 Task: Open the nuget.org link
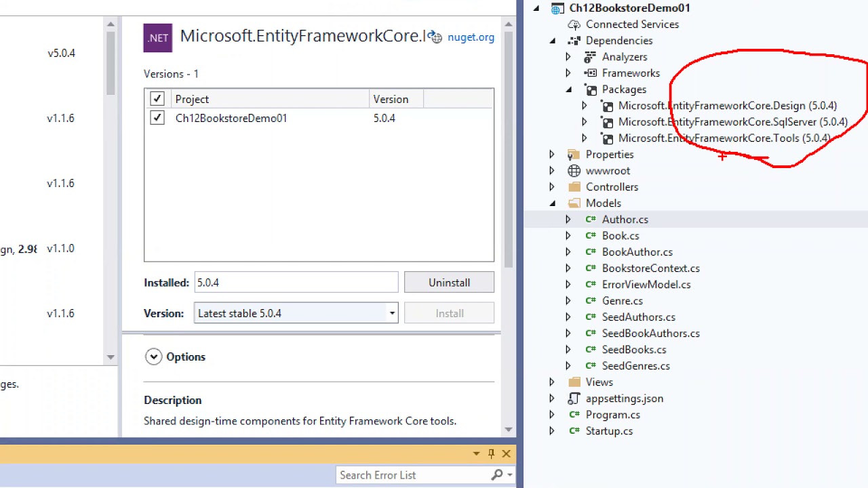(471, 37)
